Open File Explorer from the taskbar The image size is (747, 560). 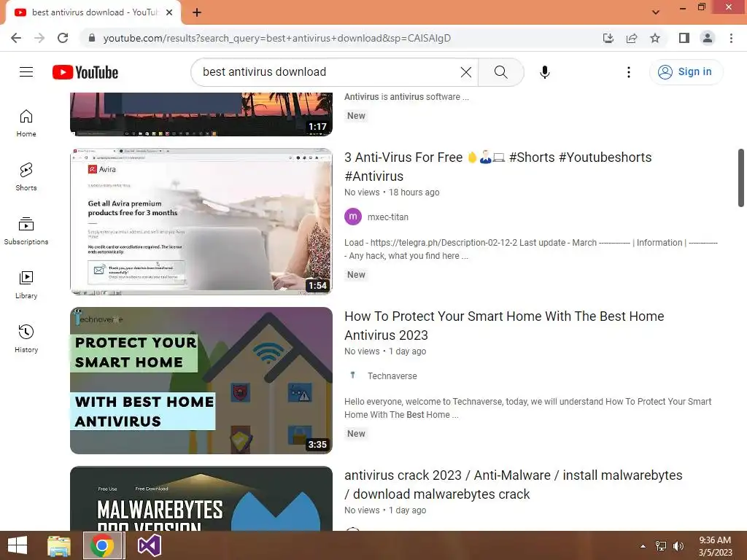pos(59,545)
